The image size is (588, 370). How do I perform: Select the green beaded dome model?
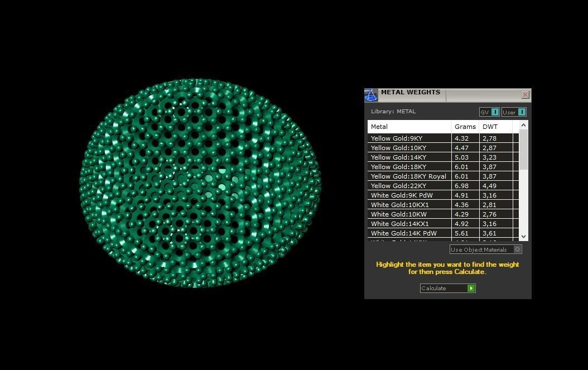(200, 182)
